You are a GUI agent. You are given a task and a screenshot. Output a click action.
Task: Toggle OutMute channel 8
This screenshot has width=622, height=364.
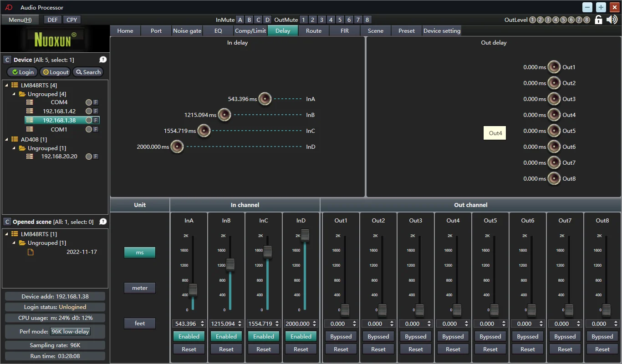coord(367,20)
